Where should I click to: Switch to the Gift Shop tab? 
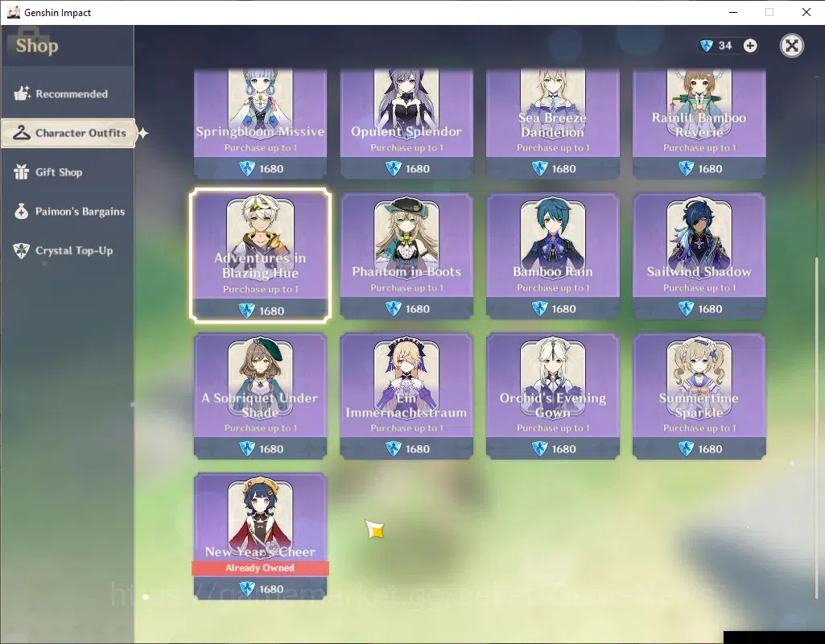click(x=68, y=172)
